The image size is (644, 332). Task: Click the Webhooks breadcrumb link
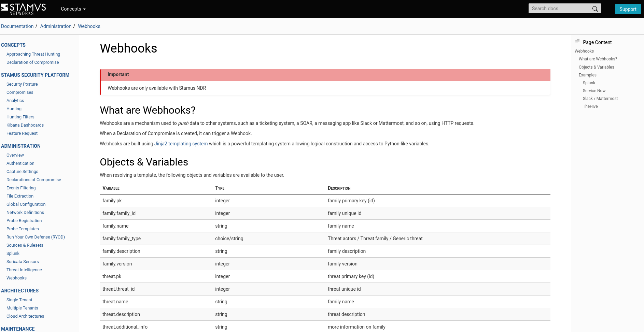pyautogui.click(x=89, y=26)
